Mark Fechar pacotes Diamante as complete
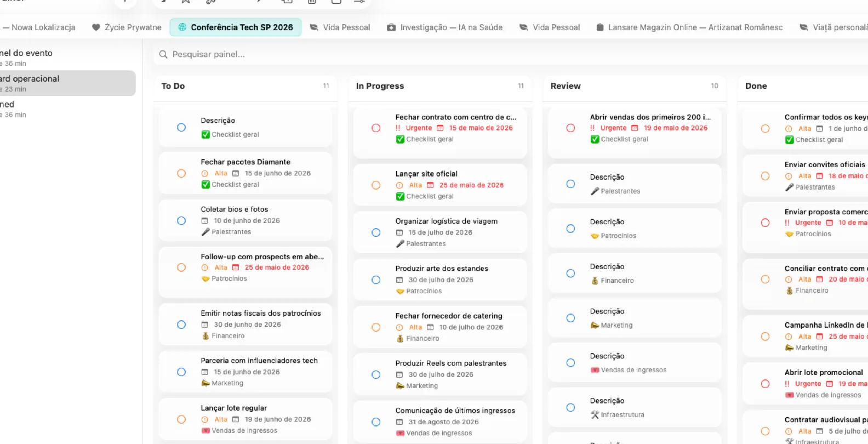The width and height of the screenshot is (868, 444). 181,173
